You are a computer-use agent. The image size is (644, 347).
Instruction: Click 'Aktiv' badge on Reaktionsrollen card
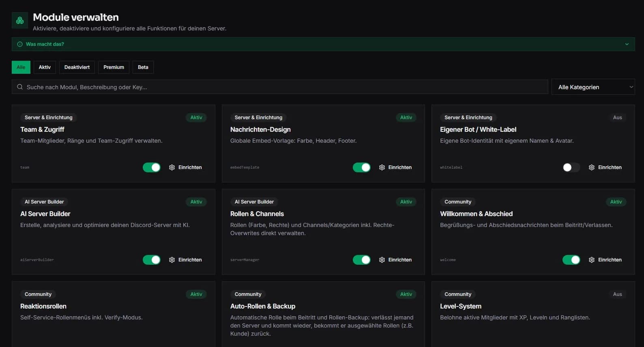(196, 294)
